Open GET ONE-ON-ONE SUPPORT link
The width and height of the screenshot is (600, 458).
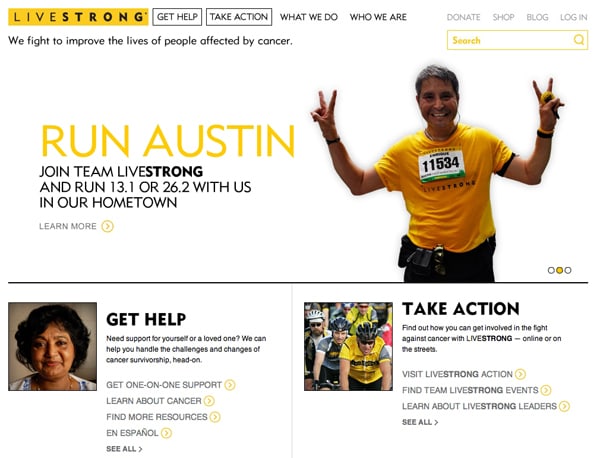point(164,385)
